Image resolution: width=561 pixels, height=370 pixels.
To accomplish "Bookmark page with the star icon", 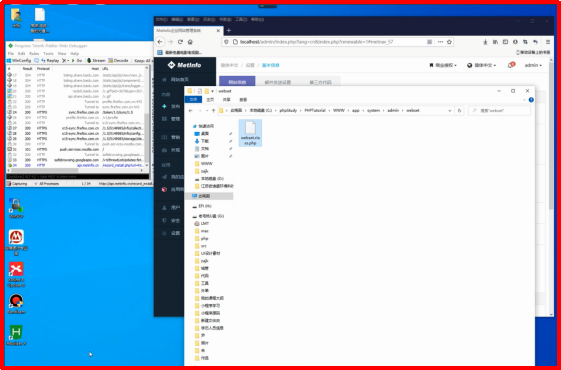I will click(449, 42).
